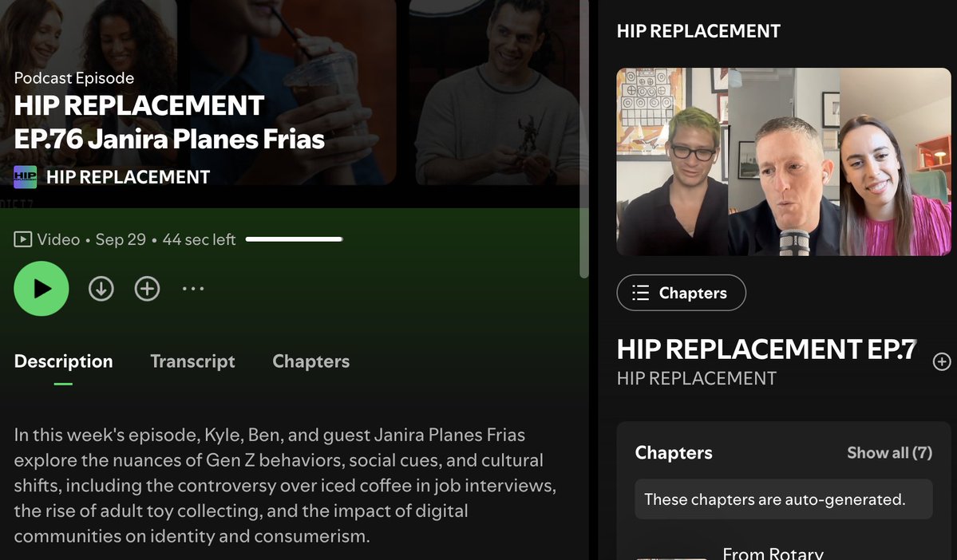Click the episode progress bar
957x560 pixels.
pos(295,239)
